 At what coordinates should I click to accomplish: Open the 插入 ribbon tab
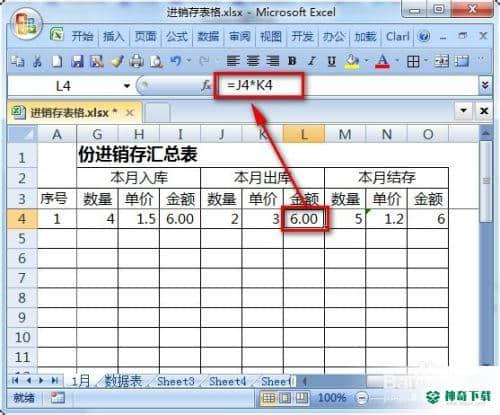[x=113, y=36]
